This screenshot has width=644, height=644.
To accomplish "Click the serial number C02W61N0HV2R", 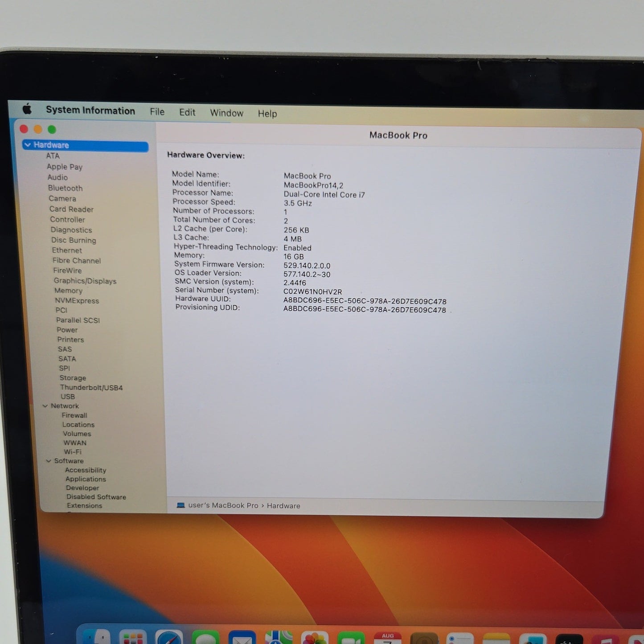I will [313, 292].
